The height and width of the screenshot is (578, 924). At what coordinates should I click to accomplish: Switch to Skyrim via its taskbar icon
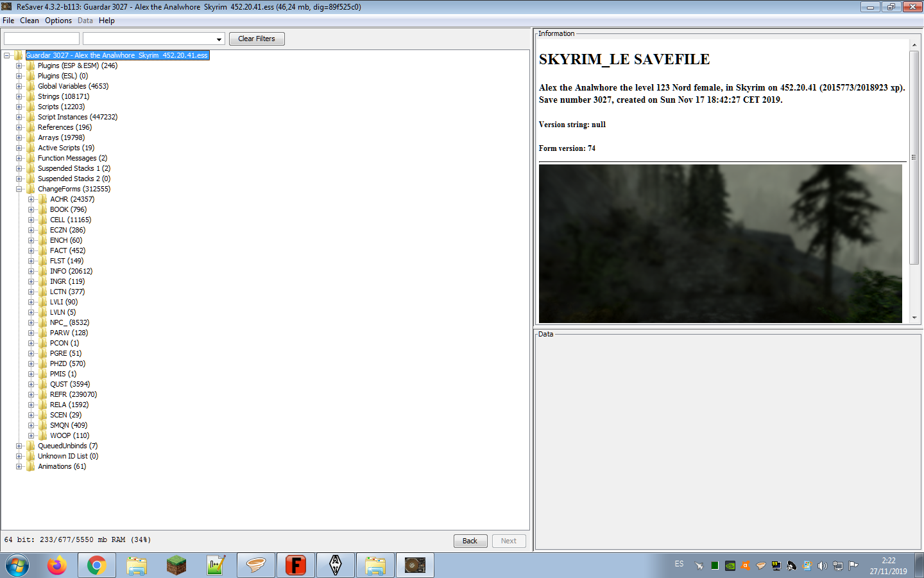point(336,566)
